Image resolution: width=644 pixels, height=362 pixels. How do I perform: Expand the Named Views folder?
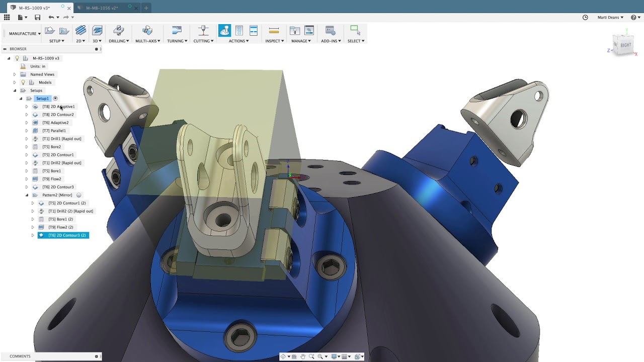point(15,74)
